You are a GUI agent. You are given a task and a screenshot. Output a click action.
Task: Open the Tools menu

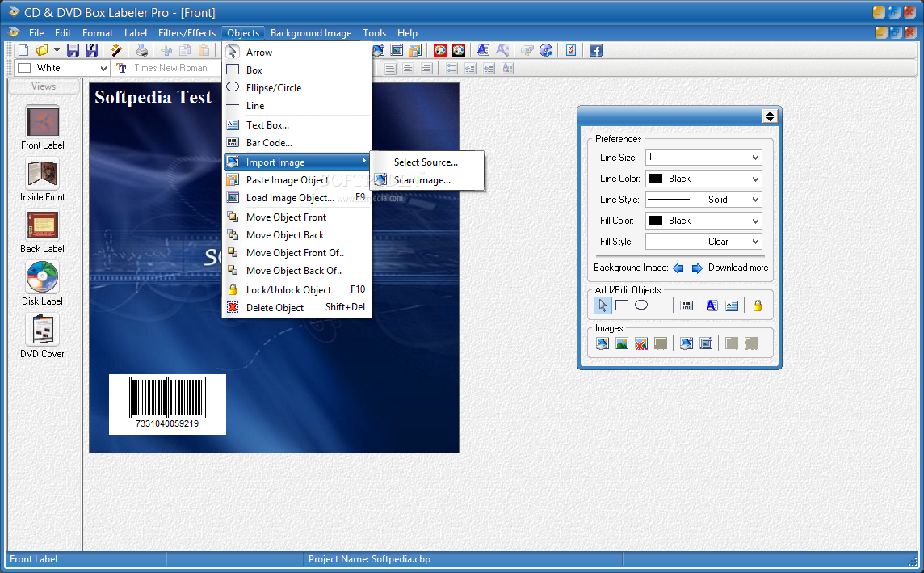pyautogui.click(x=374, y=33)
